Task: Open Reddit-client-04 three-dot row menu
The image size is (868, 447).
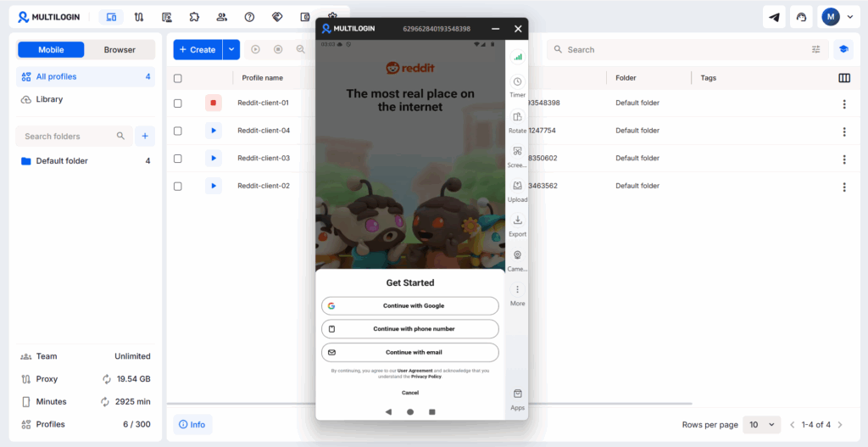Action: [844, 131]
